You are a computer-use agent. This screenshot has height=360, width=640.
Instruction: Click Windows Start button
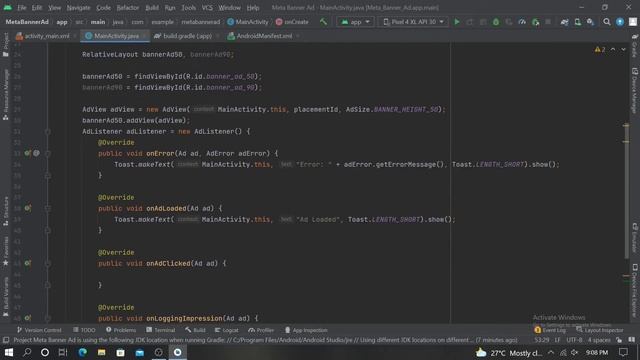coord(9,352)
